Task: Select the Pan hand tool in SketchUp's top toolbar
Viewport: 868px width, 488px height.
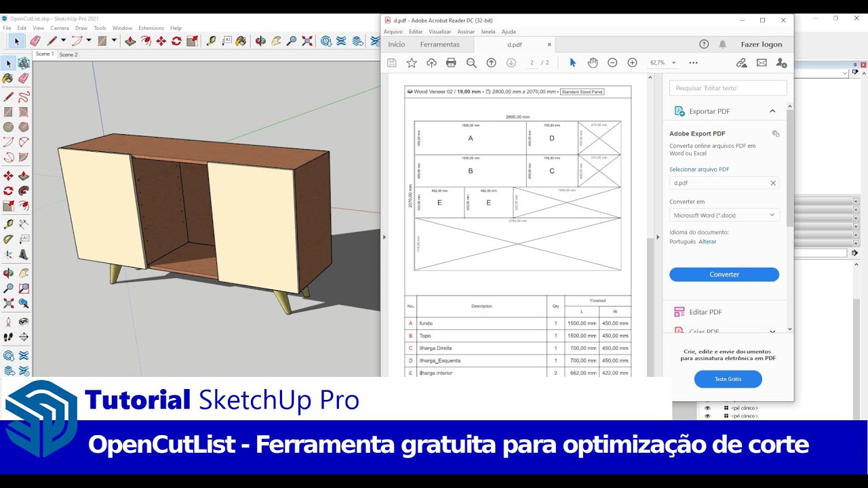Action: 276,41
